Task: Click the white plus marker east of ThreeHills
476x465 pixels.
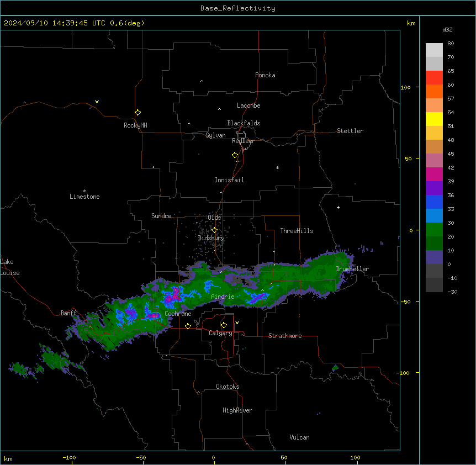Action: 338,207
